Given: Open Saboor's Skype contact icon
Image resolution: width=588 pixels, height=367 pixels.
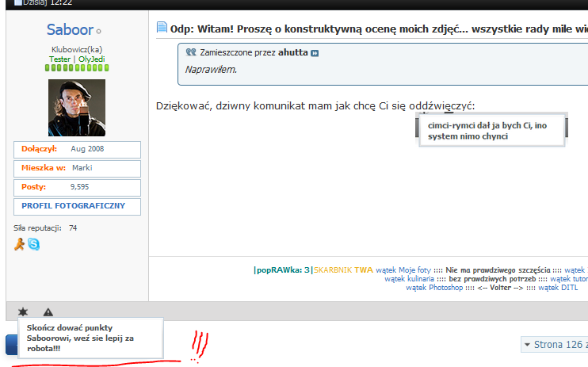Looking at the screenshot, I should click(x=34, y=245).
